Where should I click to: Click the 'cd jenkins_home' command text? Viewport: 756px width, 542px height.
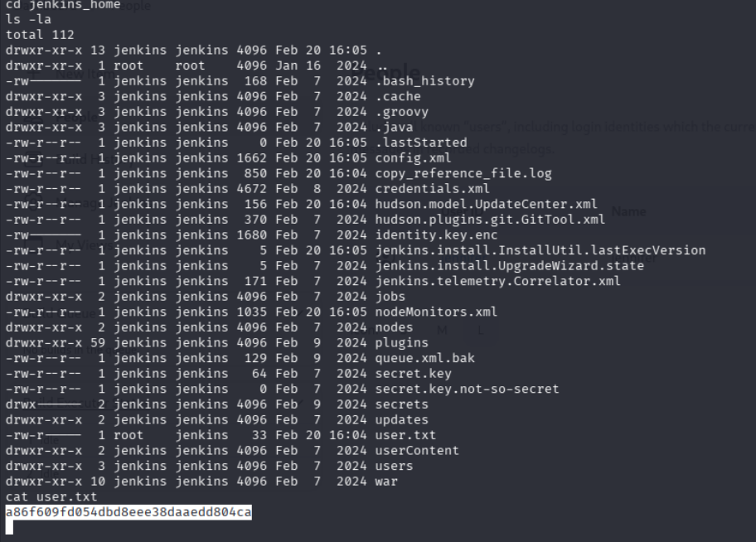point(62,5)
